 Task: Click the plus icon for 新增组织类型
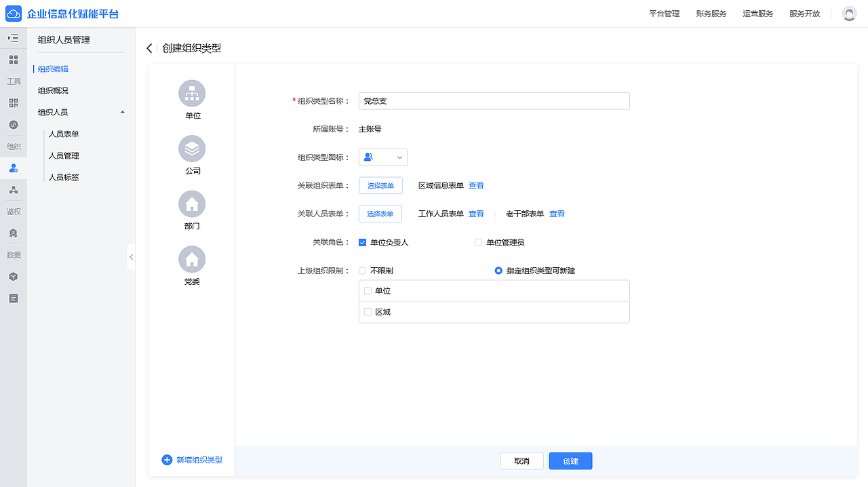click(167, 460)
